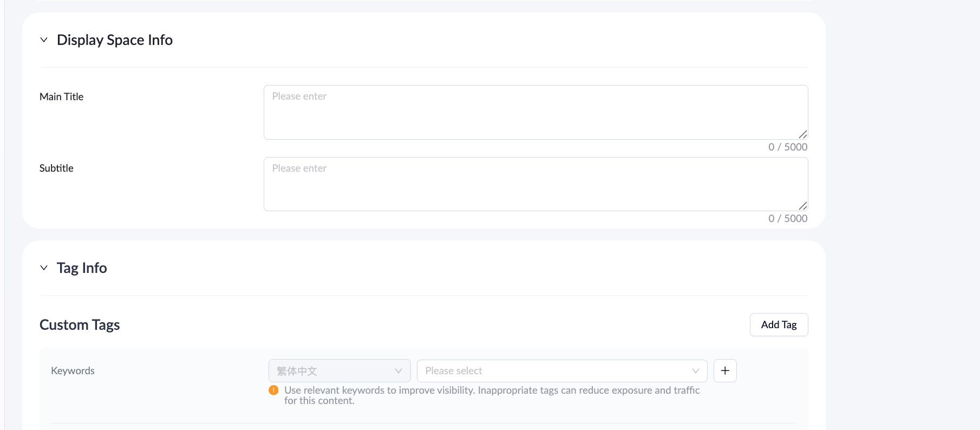Image resolution: width=980 pixels, height=430 pixels.
Task: Click the 'Subtitle' label
Action: click(x=56, y=168)
